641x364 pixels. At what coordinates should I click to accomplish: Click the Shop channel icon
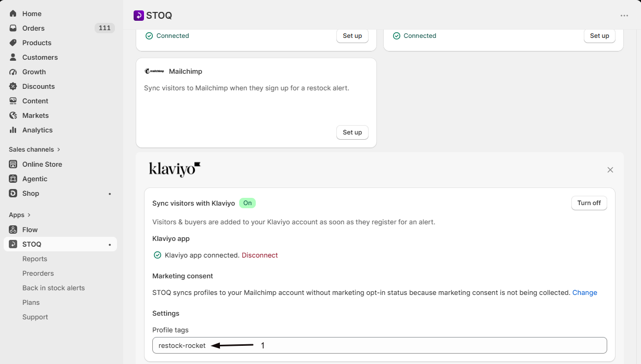click(13, 193)
